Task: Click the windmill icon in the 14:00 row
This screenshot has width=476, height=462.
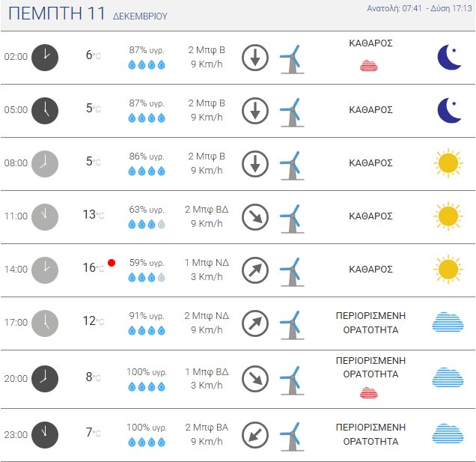Action: (290, 270)
